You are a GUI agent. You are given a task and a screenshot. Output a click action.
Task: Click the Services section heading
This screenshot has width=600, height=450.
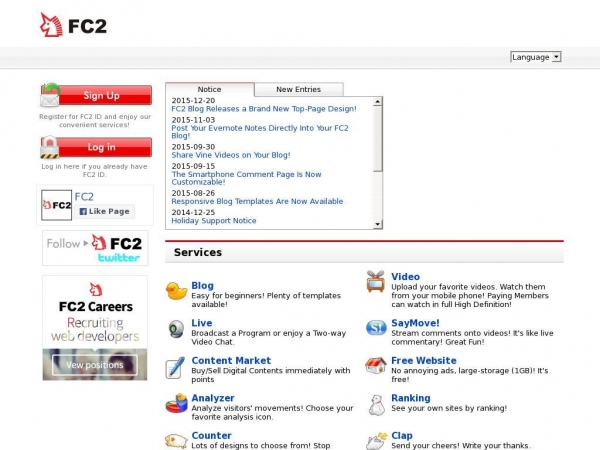(x=198, y=252)
